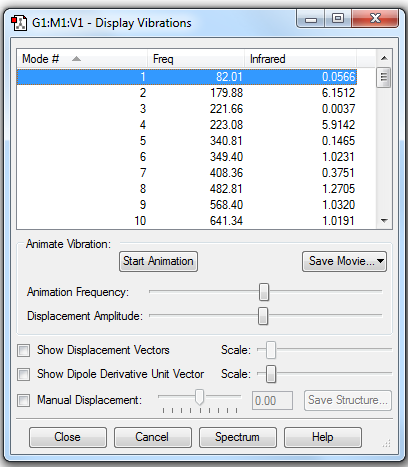408x467 pixels.
Task: Click the Dipole Derivative Scale slider handle
Action: click(271, 374)
